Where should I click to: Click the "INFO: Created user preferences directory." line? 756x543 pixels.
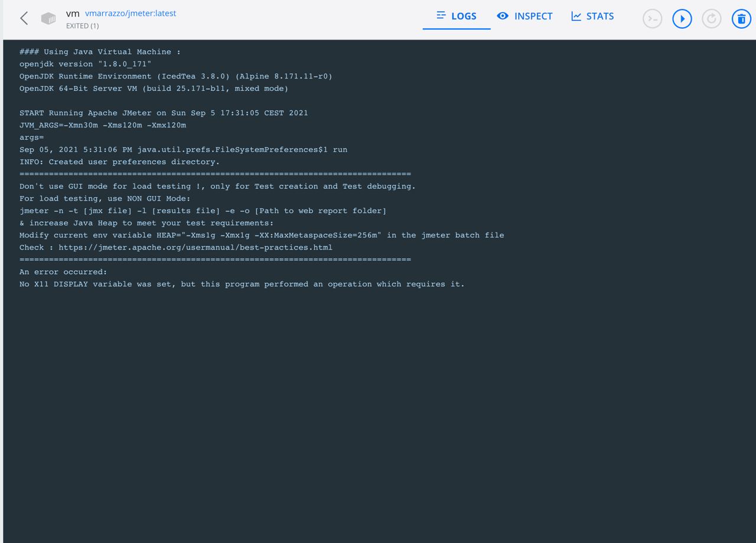(119, 162)
